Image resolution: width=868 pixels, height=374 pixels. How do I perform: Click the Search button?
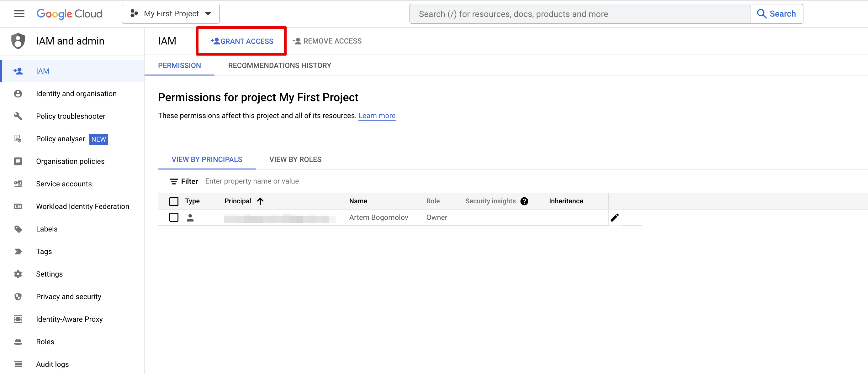pos(777,14)
